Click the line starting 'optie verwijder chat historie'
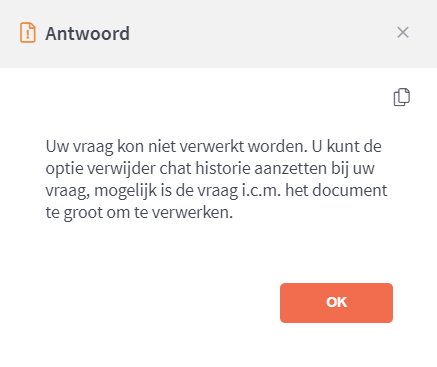The height and width of the screenshot is (367, 437). (210, 168)
